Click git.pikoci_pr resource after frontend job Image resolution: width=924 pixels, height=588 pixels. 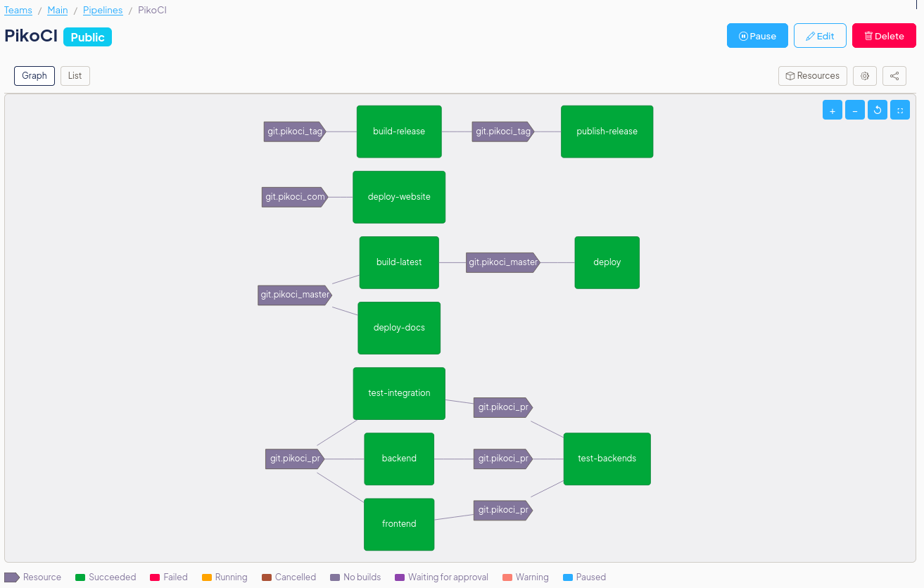tap(503, 510)
